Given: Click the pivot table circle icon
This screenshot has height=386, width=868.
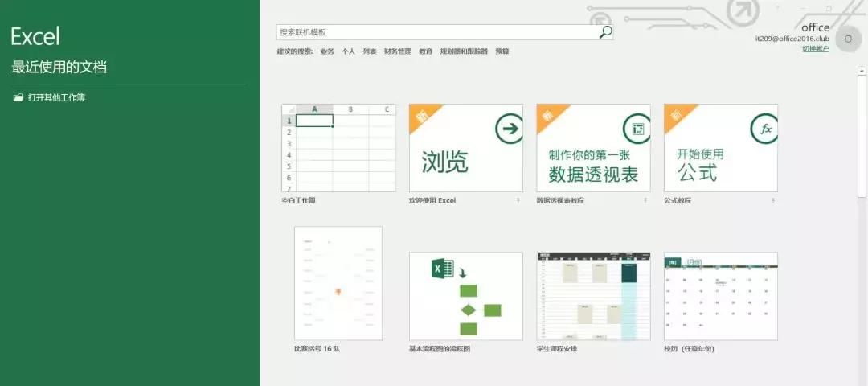Looking at the screenshot, I should pos(637,129).
